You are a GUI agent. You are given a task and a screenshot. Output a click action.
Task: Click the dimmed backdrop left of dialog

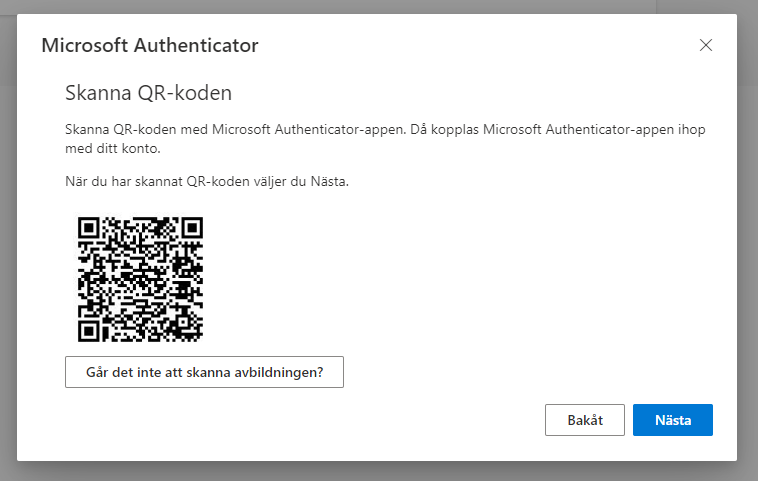point(8,240)
